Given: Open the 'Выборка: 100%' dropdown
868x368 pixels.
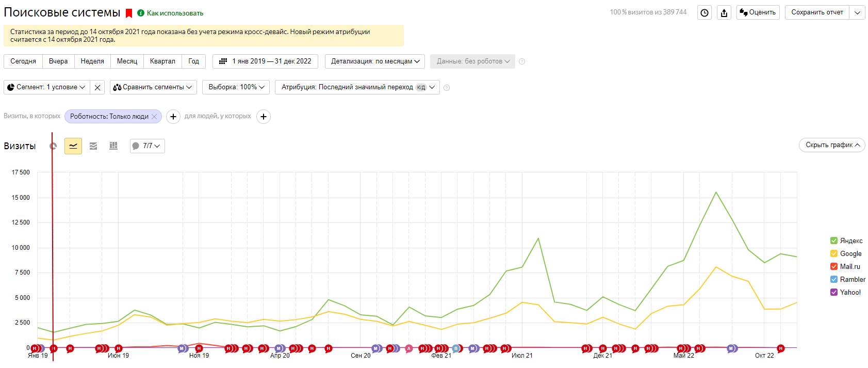Looking at the screenshot, I should click(x=236, y=87).
